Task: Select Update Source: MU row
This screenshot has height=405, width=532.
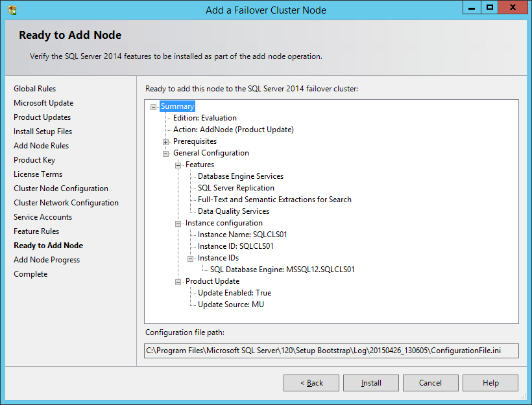Action: (231, 305)
